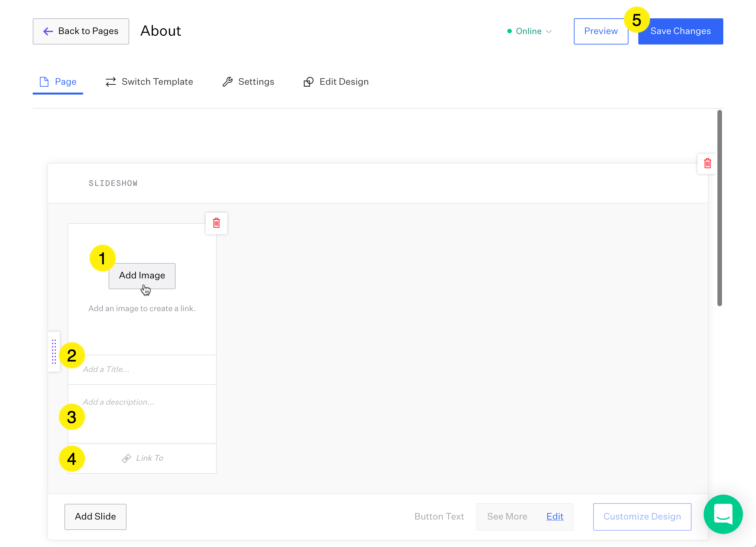Click the back arrow icon in Back to Pages

pyautogui.click(x=48, y=31)
